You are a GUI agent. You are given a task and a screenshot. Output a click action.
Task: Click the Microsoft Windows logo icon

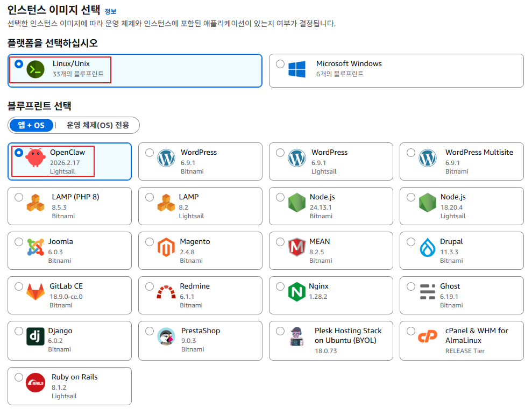tap(297, 69)
